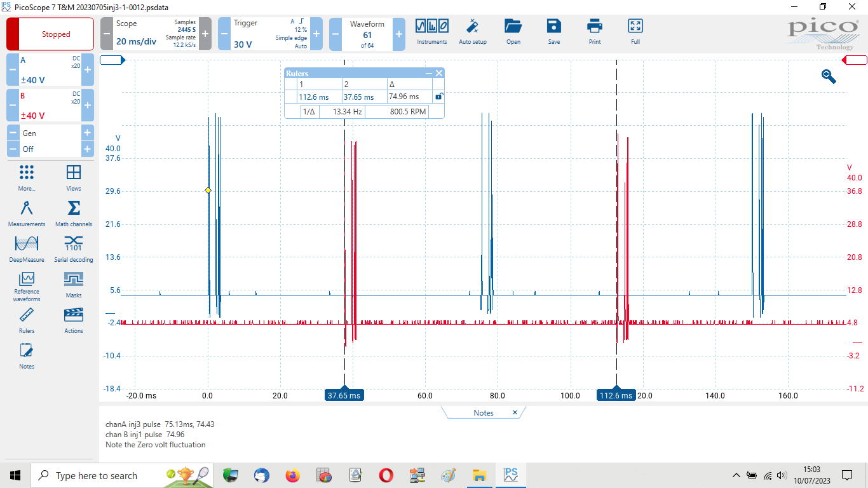Close the Notes tab
868x488 pixels.
(515, 412)
